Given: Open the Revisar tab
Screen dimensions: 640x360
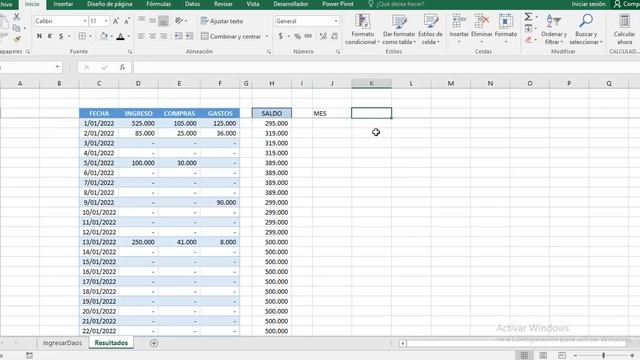Looking at the screenshot, I should [x=223, y=4].
